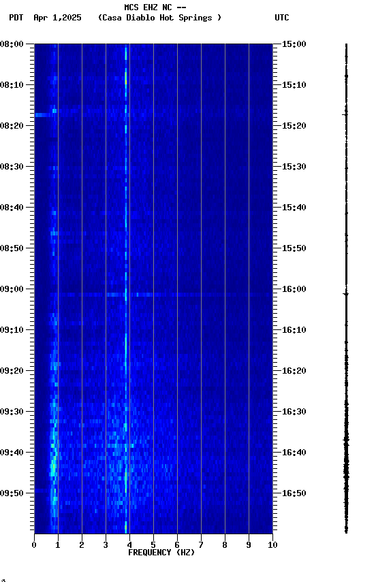Click the 15:20 UTC time label

point(294,126)
